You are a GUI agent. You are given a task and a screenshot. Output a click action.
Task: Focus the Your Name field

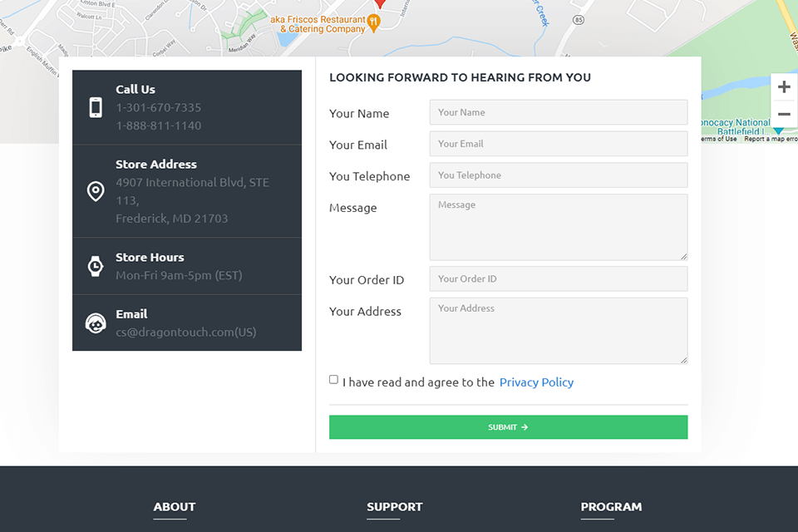558,112
